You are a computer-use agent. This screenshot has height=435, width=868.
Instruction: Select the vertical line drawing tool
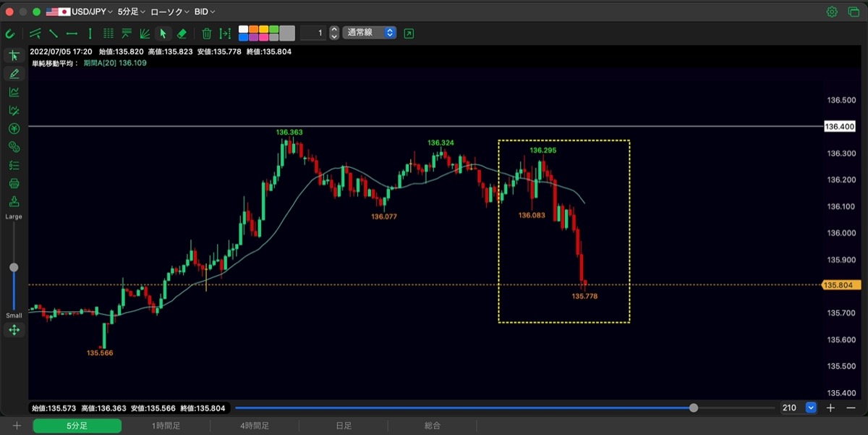pyautogui.click(x=90, y=33)
